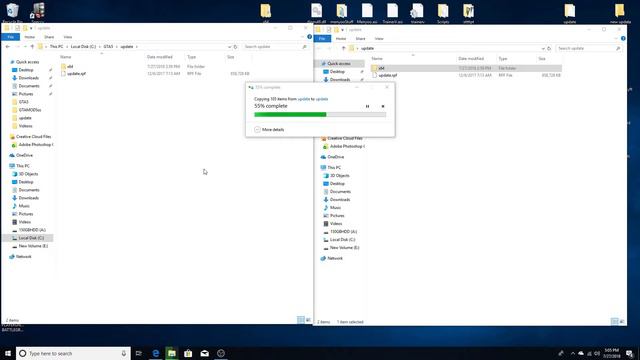Open the source 'update' link in copy dialog
This screenshot has height=360, width=640.
pyautogui.click(x=304, y=99)
